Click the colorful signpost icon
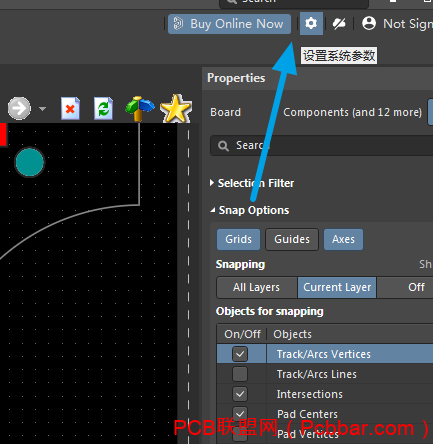The height and width of the screenshot is (444, 433). pyautogui.click(x=140, y=108)
